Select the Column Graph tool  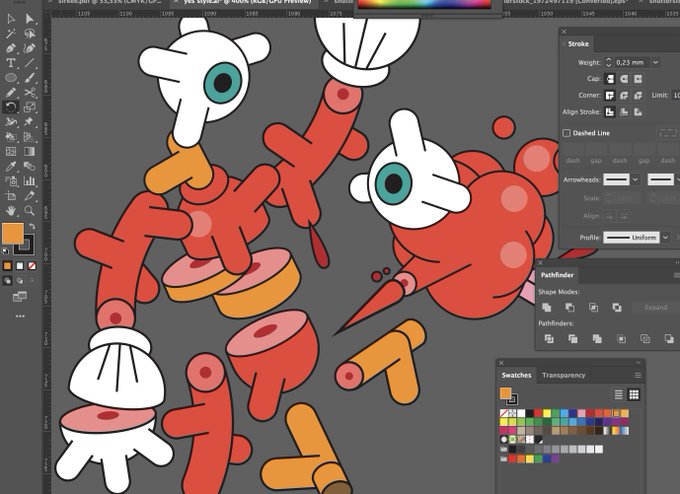pyautogui.click(x=29, y=181)
